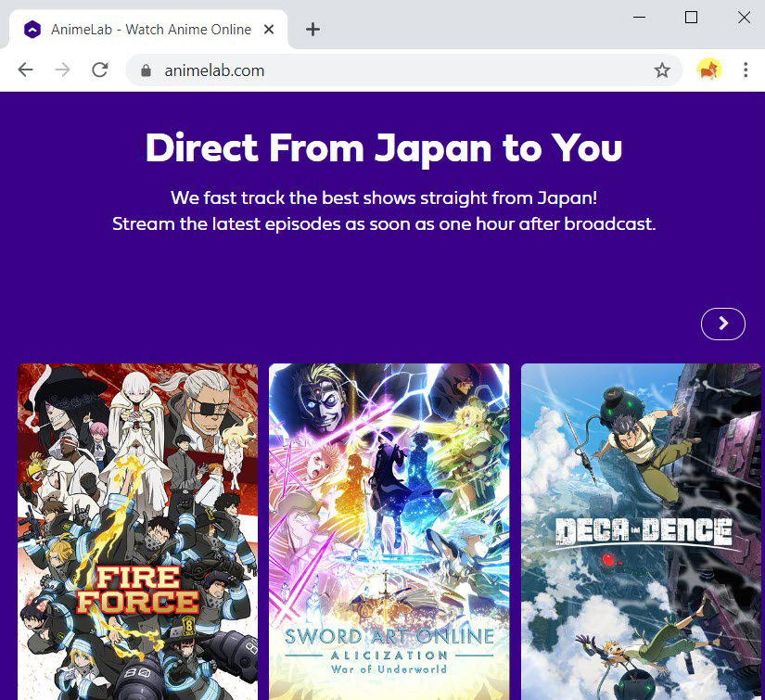This screenshot has width=765, height=700.
Task: Select the AnimeLab - Watch Anime Online tab
Action: pos(147,30)
